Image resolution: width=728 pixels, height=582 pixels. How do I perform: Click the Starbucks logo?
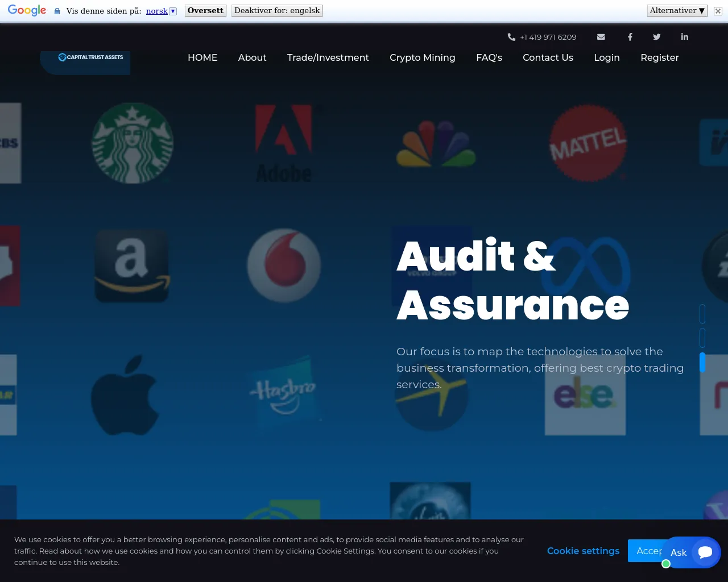coord(133,143)
